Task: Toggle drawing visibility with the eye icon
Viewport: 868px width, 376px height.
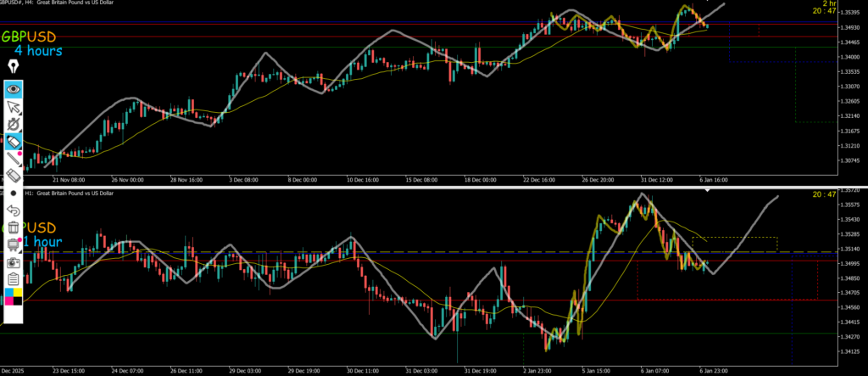Action: 14,89
